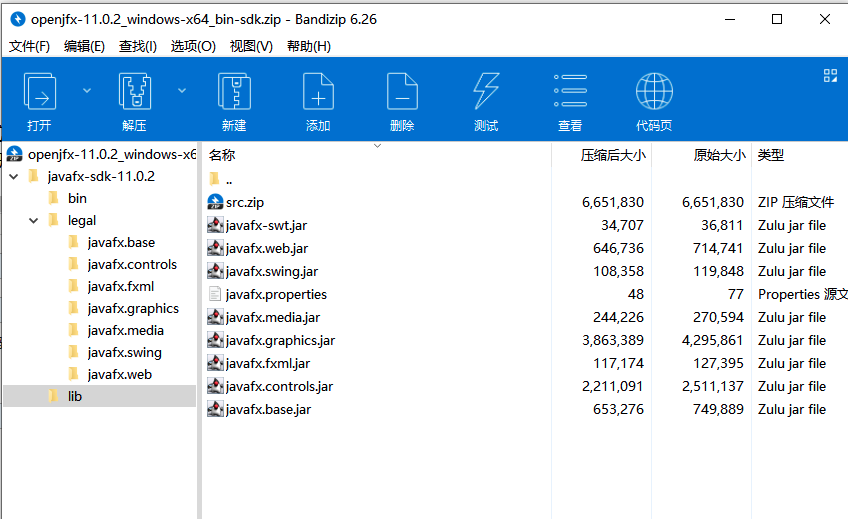Collapse the javafx-sdk-11.0.2 tree node
The image size is (848, 519).
14,176
